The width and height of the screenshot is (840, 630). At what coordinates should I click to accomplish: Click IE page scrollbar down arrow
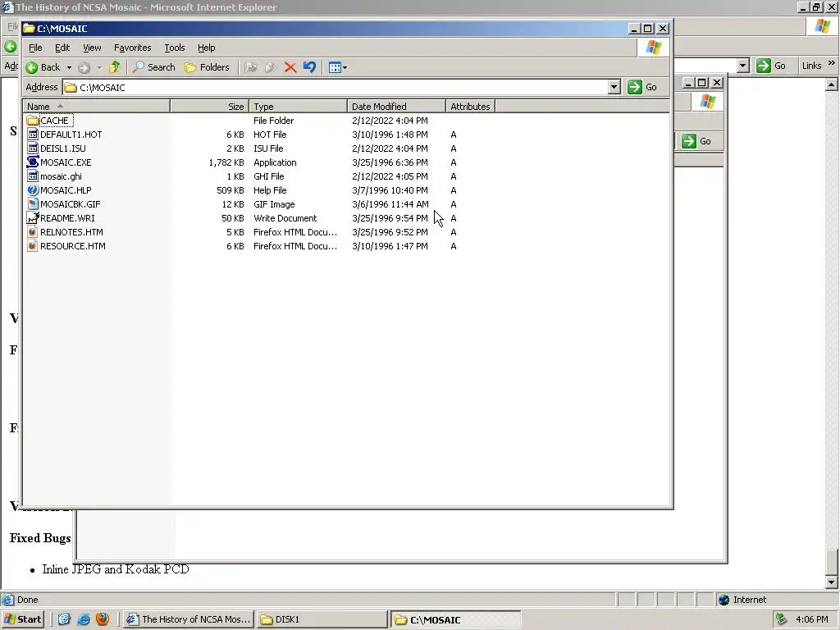[832, 582]
